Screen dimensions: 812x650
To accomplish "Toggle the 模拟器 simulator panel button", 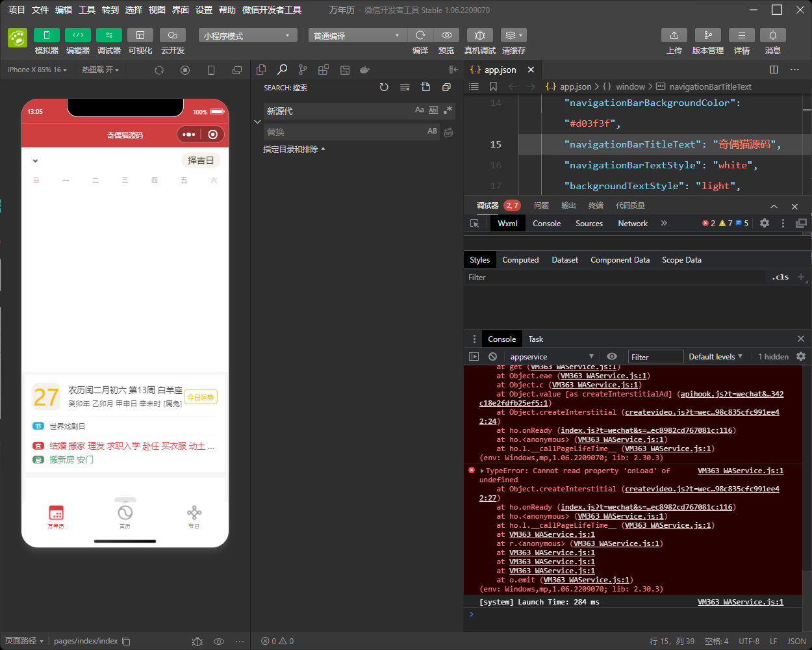I will pos(47,35).
